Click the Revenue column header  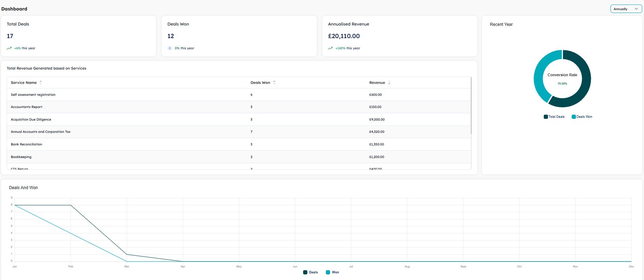[x=377, y=82]
